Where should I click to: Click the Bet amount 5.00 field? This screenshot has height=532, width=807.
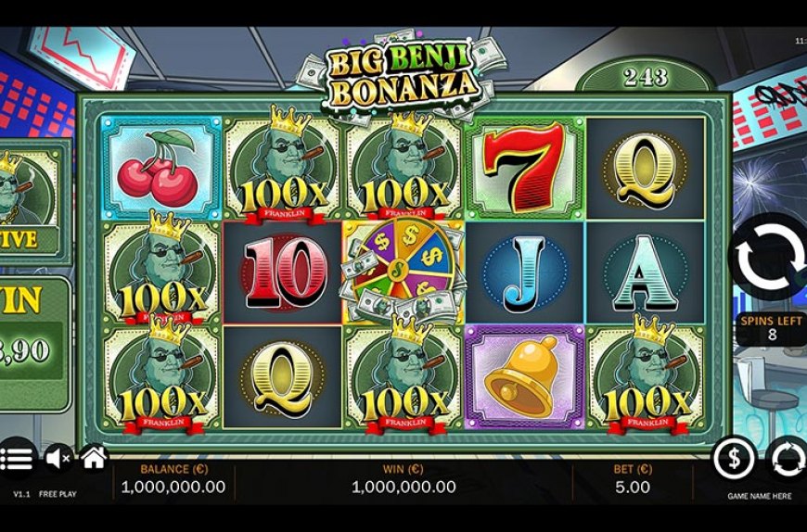coord(633,478)
